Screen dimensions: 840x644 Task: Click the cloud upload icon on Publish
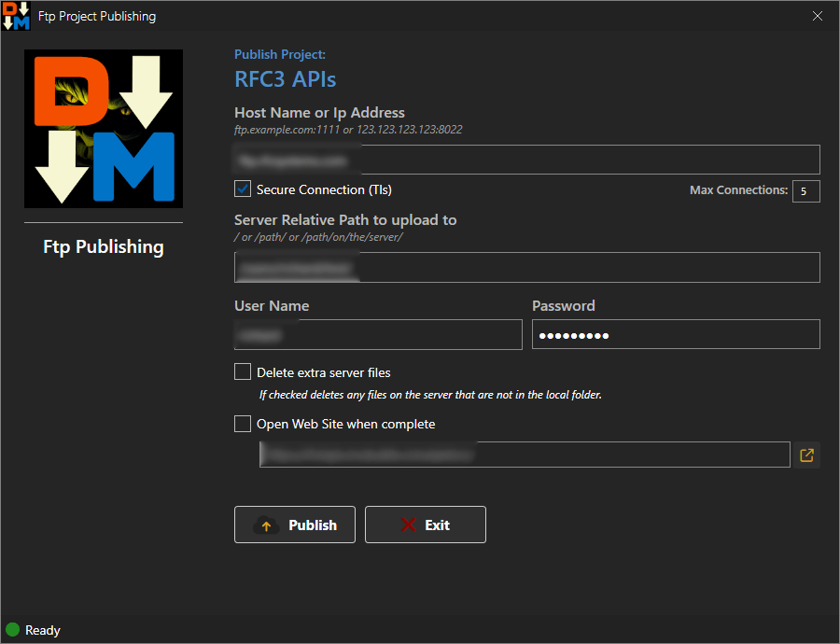point(266,525)
